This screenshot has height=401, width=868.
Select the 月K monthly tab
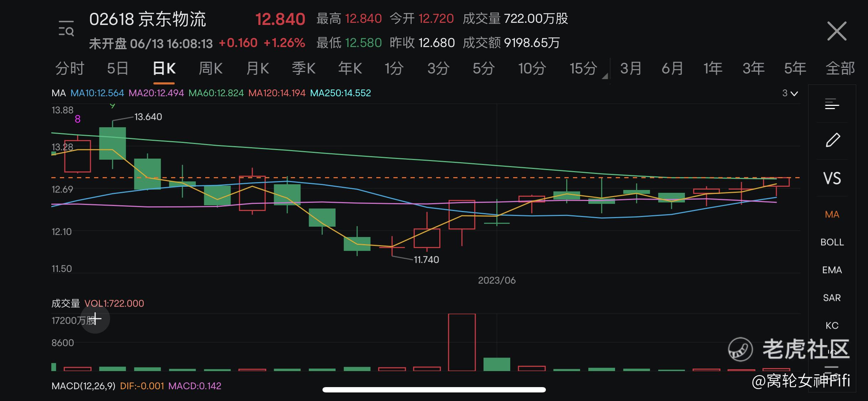pyautogui.click(x=258, y=68)
